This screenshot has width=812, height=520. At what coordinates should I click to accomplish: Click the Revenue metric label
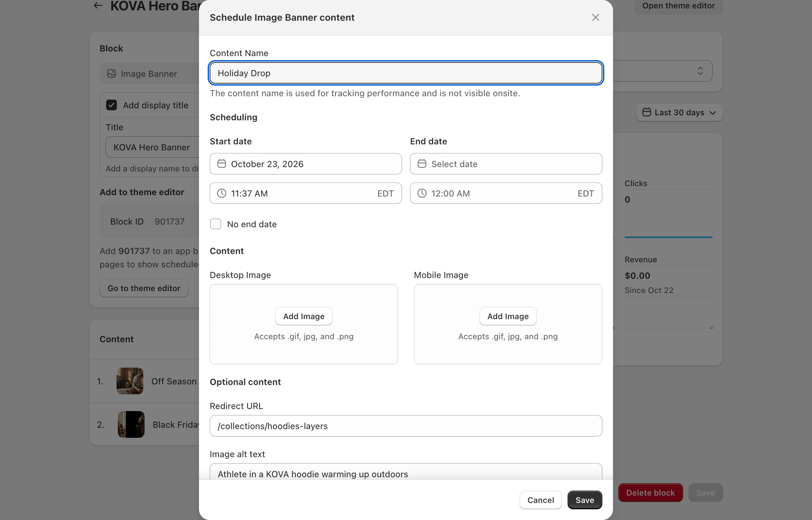click(641, 260)
